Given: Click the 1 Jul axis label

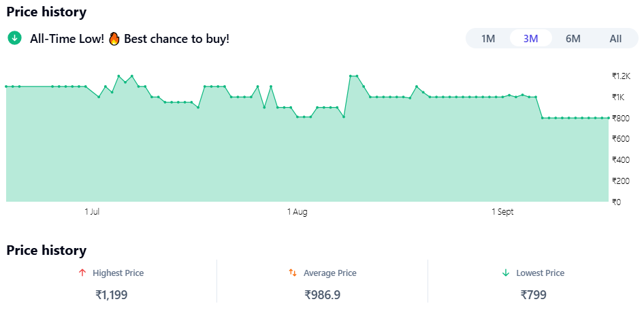Looking at the screenshot, I should pos(93,212).
